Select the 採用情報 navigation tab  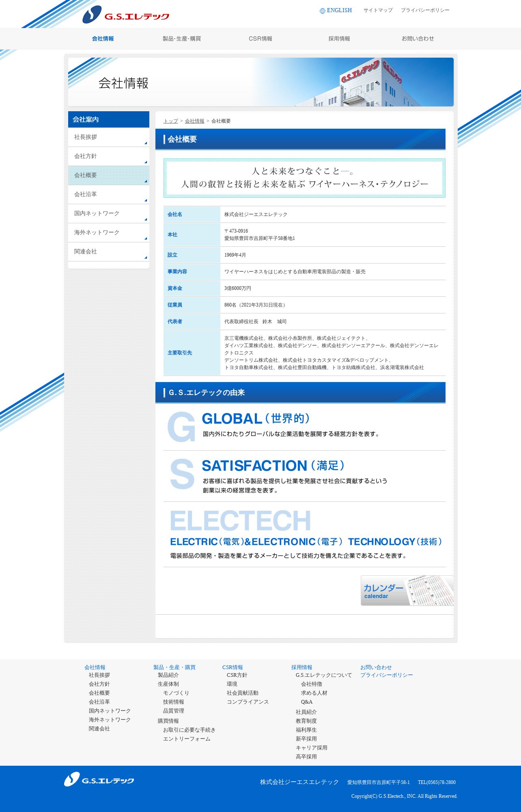click(x=339, y=39)
